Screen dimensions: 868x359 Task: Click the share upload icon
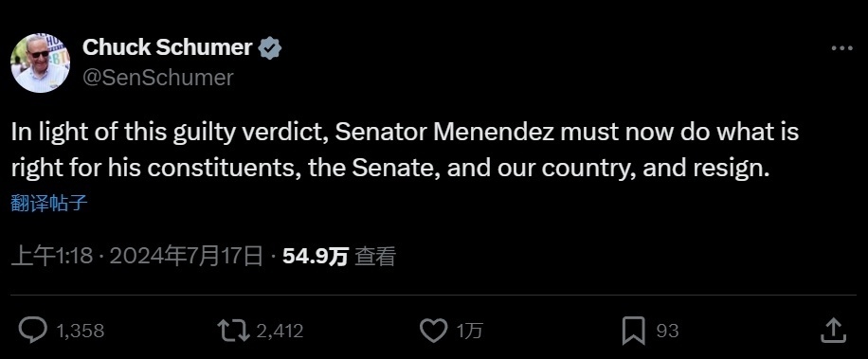pyautogui.click(x=833, y=331)
